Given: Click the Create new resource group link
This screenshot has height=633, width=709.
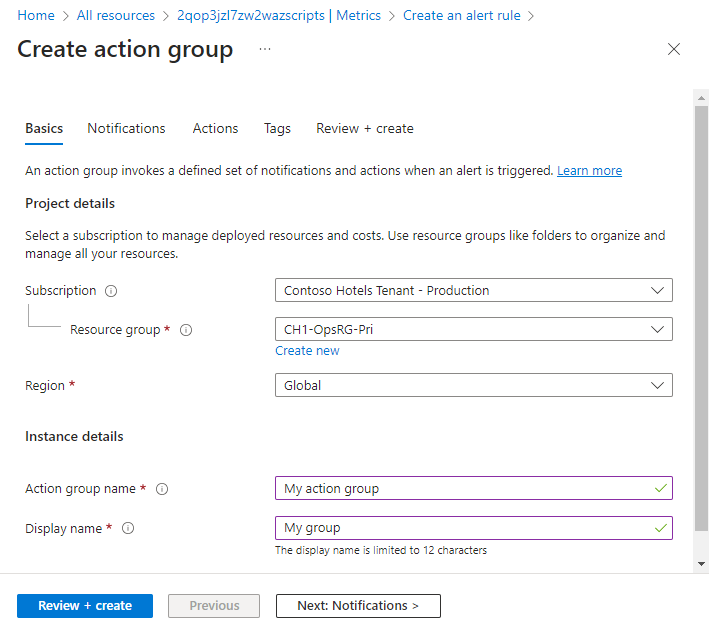Looking at the screenshot, I should tap(307, 351).
